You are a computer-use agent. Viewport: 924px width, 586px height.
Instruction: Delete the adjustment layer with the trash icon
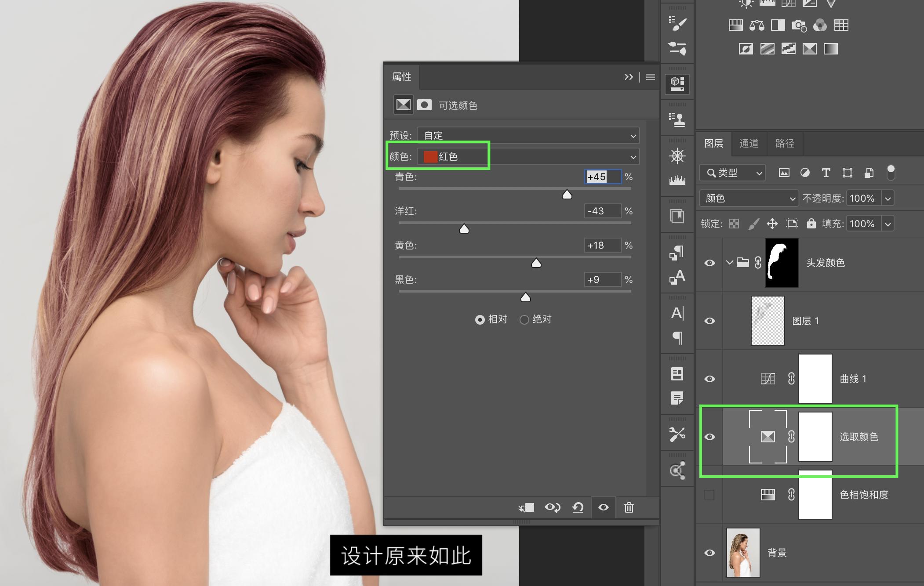[629, 507]
